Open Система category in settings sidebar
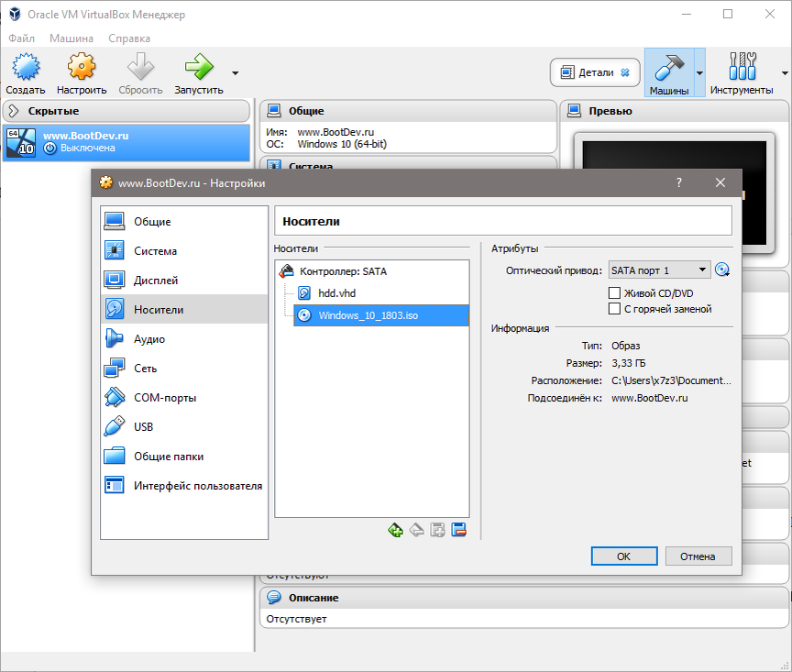792x672 pixels. (184, 250)
